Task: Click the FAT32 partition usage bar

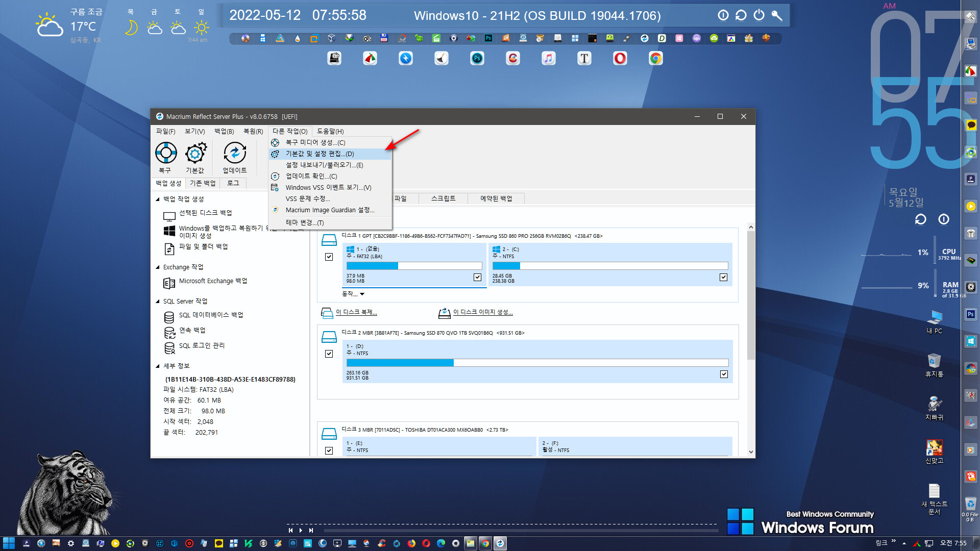Action: tap(414, 266)
